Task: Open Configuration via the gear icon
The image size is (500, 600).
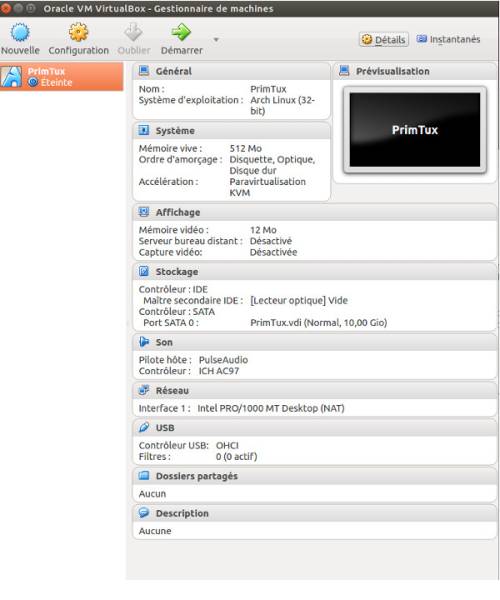Action: click(x=78, y=32)
